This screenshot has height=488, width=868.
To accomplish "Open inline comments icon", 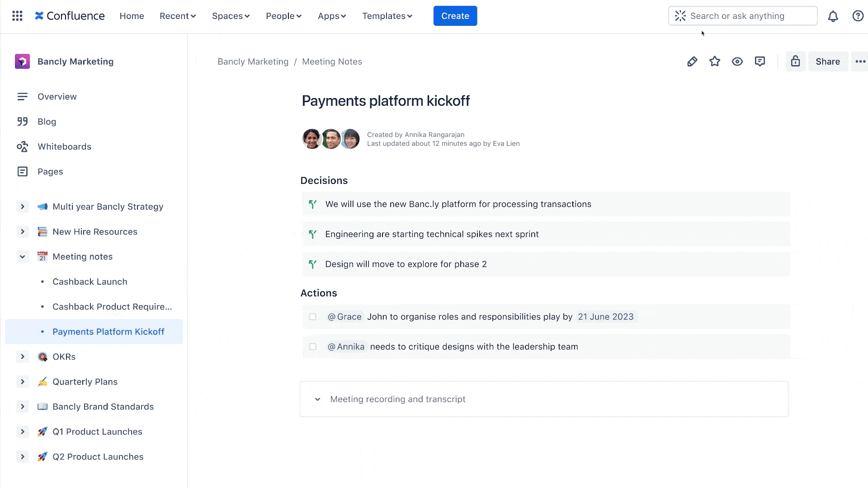I will (x=760, y=61).
